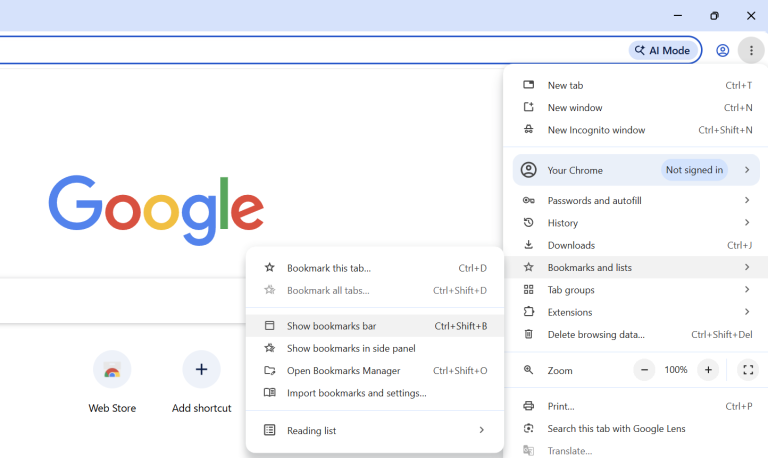The image size is (768, 458).
Task: Click the Google Lens search icon
Action: point(528,428)
